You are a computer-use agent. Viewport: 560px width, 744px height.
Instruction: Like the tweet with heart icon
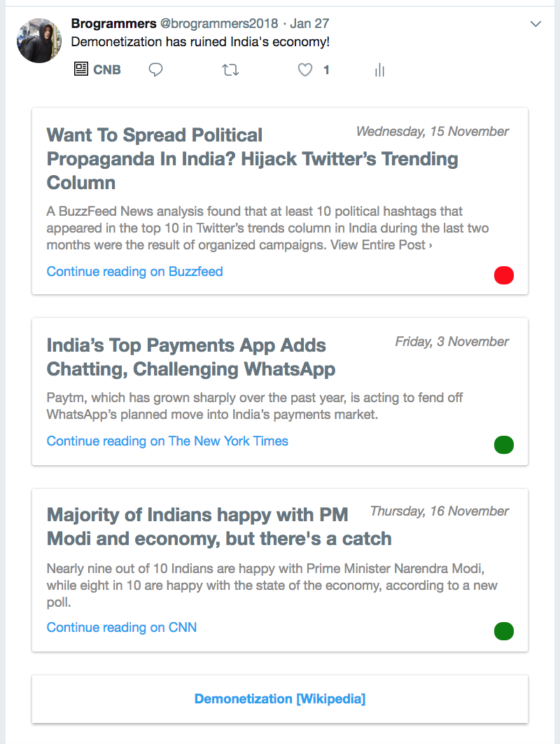pyautogui.click(x=305, y=70)
